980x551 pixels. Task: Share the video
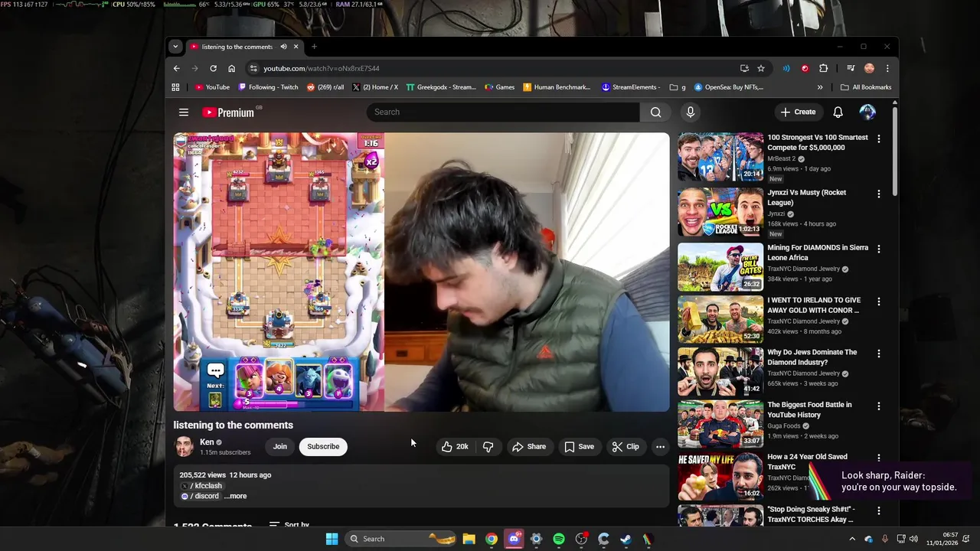point(529,447)
